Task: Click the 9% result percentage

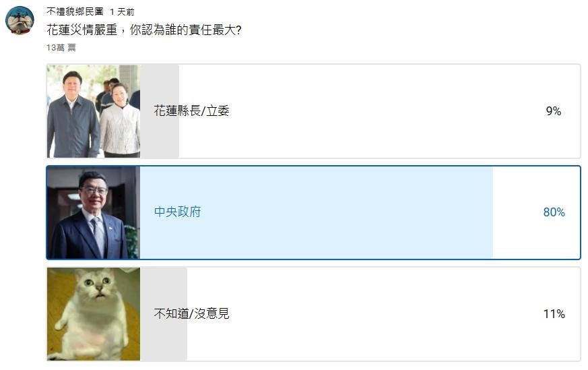Action: (x=554, y=111)
